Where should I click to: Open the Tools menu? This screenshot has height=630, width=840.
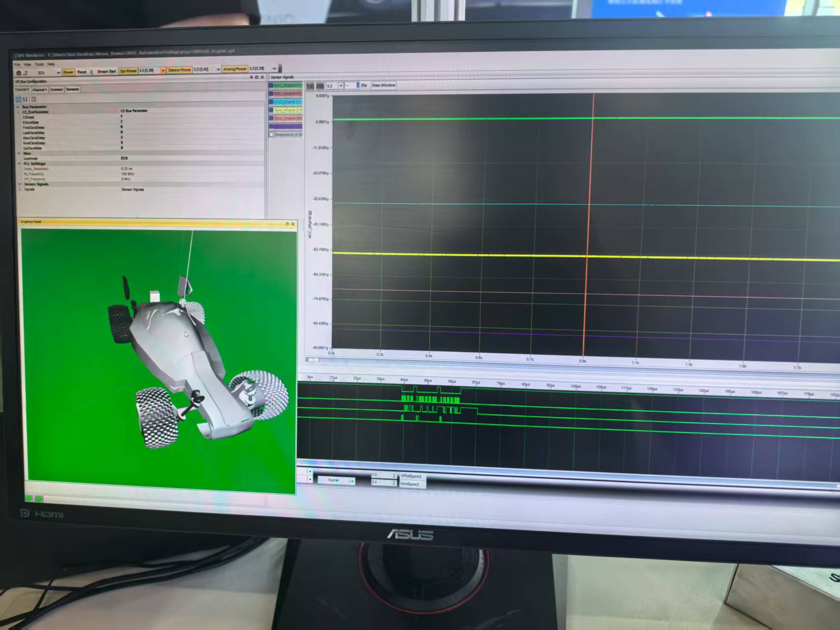(x=39, y=65)
